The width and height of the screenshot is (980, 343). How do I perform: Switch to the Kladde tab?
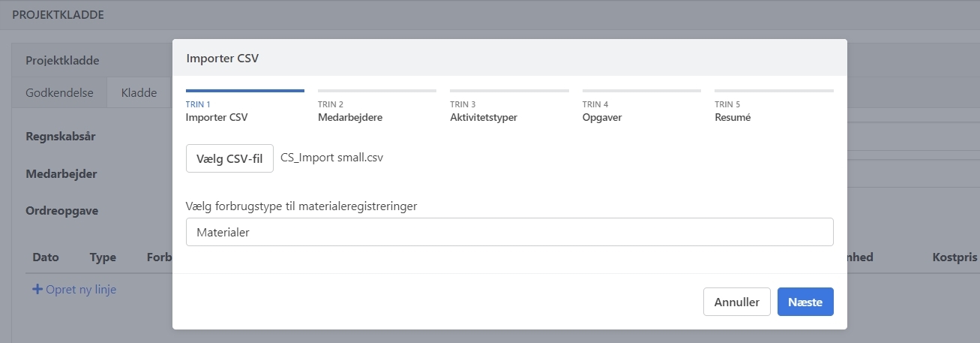pyautogui.click(x=139, y=93)
